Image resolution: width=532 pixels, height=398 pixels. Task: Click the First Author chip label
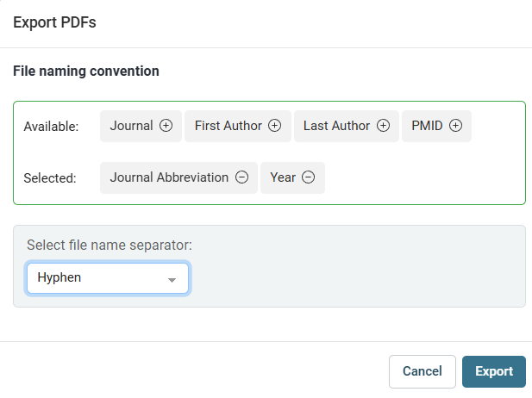click(x=228, y=126)
